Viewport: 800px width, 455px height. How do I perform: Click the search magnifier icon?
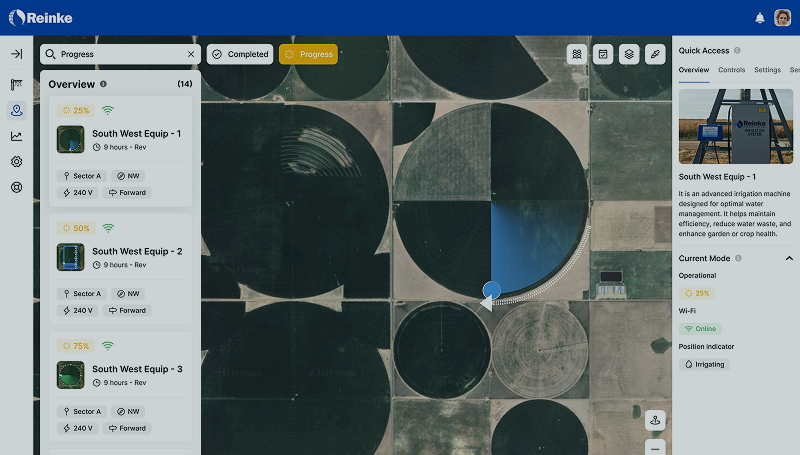click(50, 54)
